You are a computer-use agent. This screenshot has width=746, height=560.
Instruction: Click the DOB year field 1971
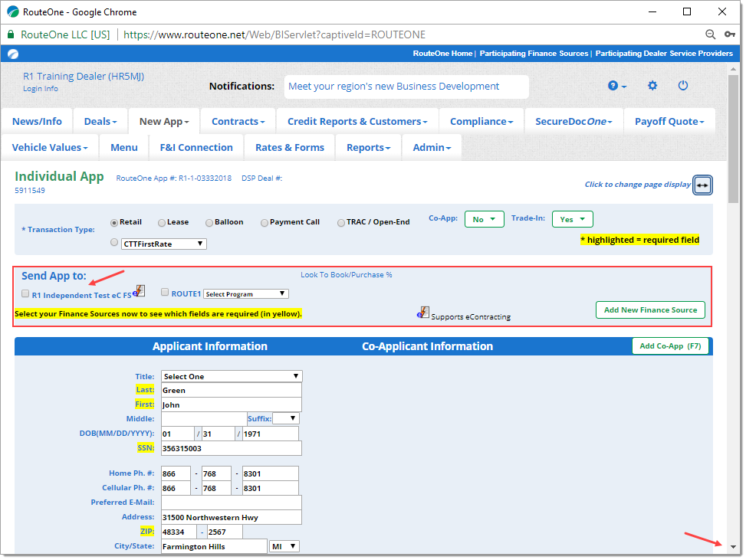270,434
